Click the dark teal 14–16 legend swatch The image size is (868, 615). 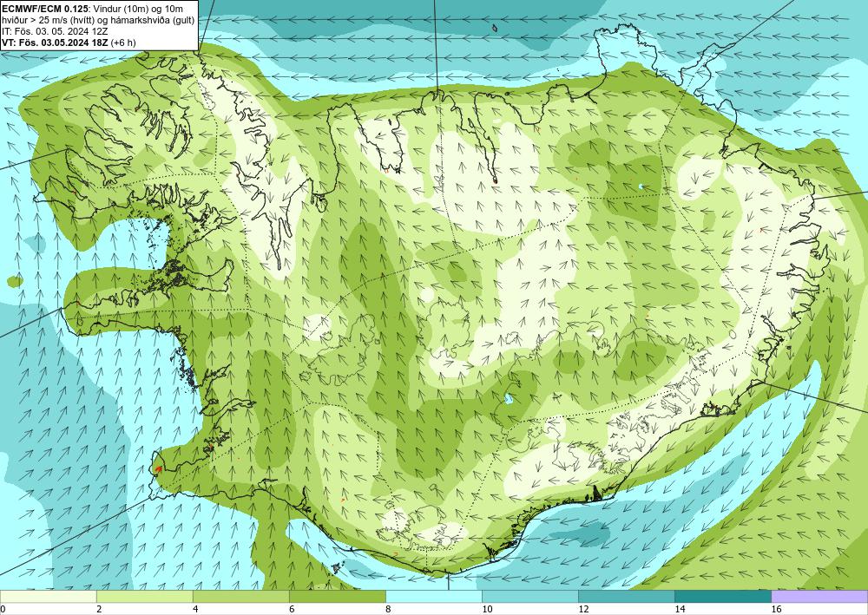point(723,596)
